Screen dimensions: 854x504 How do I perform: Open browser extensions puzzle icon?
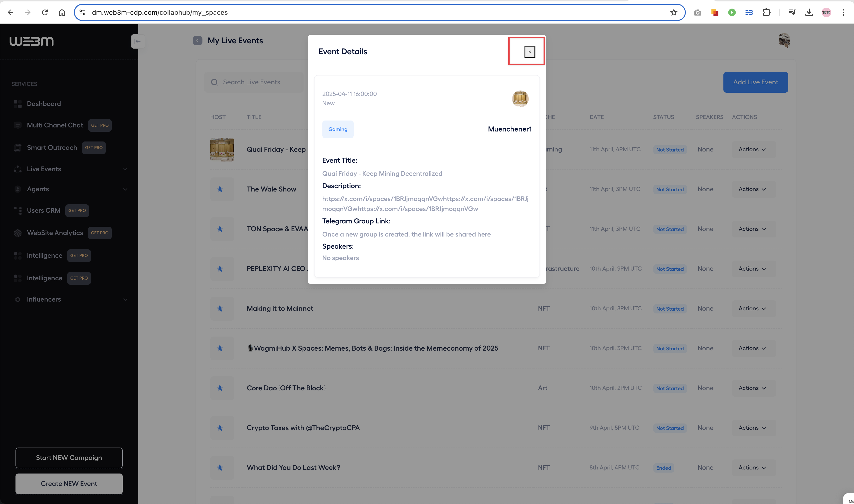pyautogui.click(x=766, y=13)
